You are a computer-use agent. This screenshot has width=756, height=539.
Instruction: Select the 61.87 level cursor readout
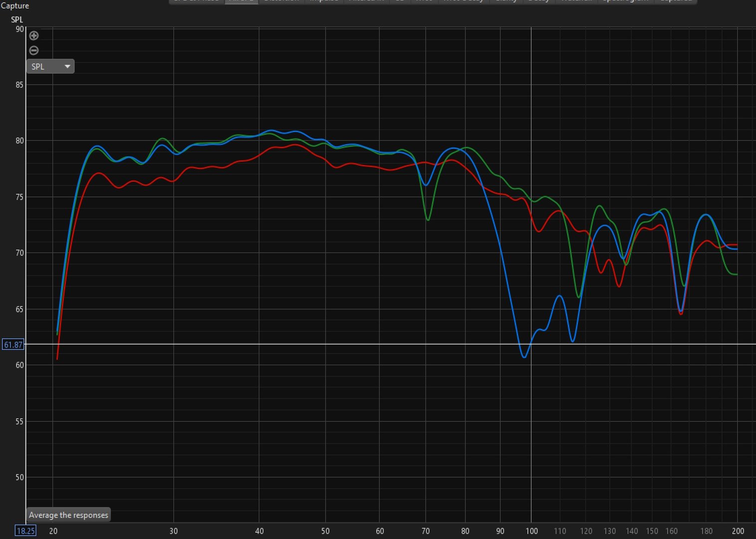[x=13, y=344]
